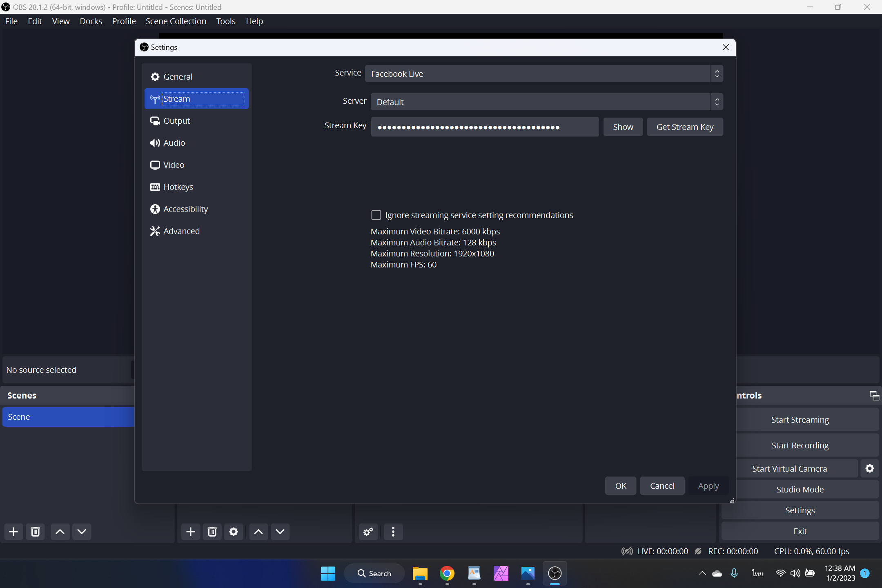Select the Scene item in Scenes list
Screen dimensions: 882x588
tap(69, 417)
